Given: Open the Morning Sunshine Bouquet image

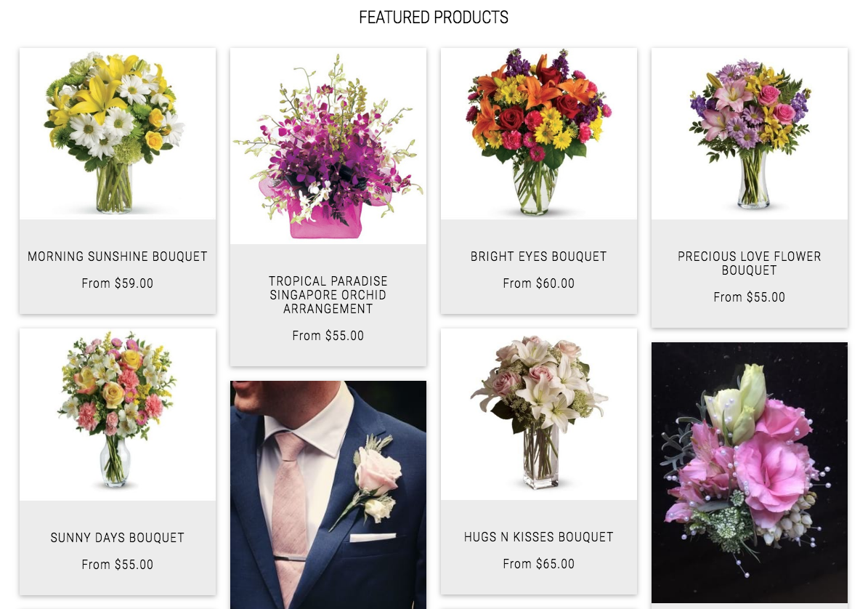Looking at the screenshot, I should tap(118, 134).
